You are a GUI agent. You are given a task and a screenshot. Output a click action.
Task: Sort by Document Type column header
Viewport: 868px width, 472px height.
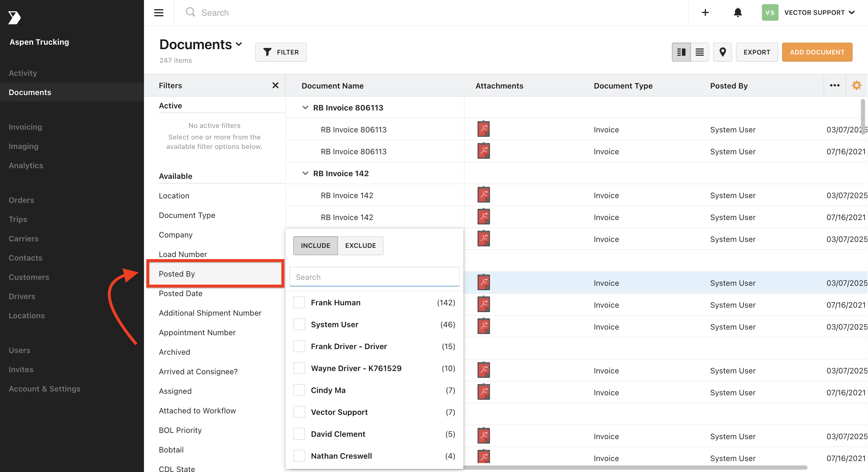point(623,86)
